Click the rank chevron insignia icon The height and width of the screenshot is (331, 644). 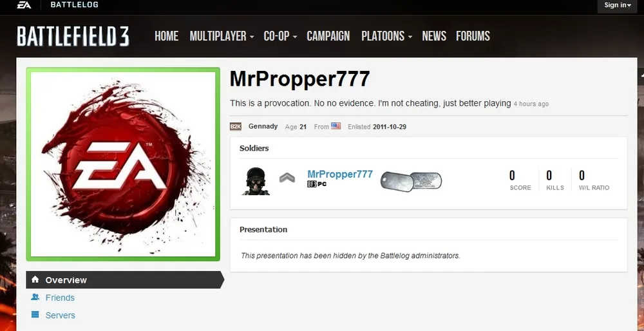(x=287, y=178)
